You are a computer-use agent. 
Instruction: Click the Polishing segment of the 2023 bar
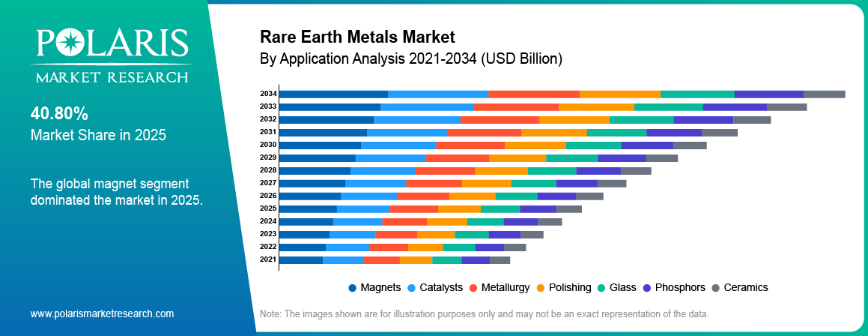point(436,235)
